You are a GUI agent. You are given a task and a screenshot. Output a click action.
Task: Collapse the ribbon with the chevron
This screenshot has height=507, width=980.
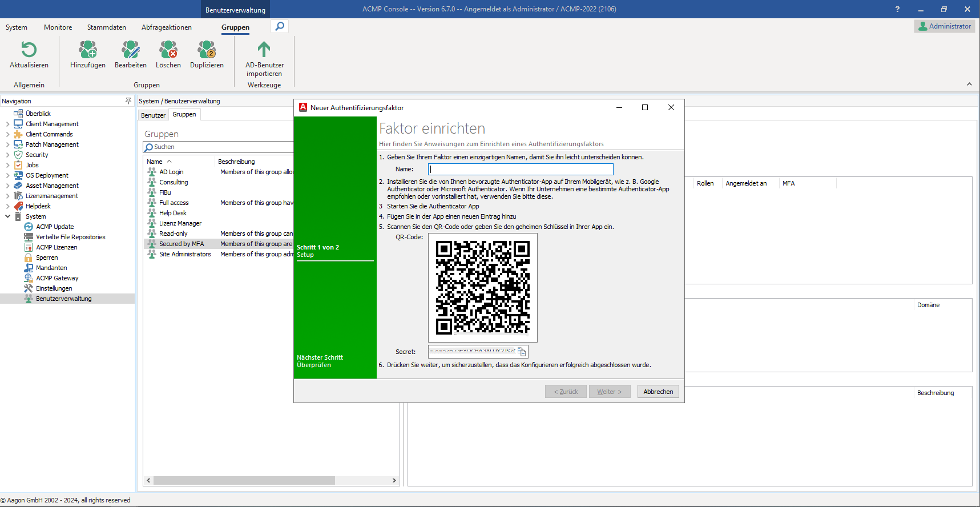pyautogui.click(x=969, y=84)
